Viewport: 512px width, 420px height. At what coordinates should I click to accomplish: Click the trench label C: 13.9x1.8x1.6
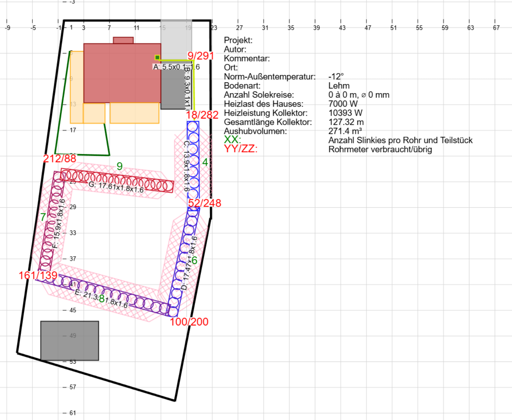pos(186,166)
